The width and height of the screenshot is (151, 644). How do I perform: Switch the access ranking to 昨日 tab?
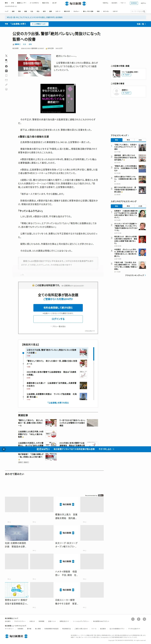click(x=128, y=140)
